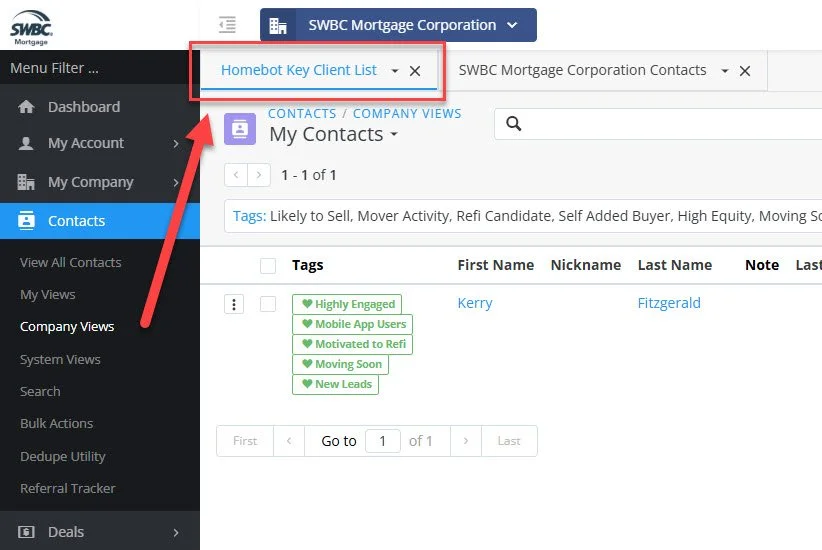
Task: Click previous page arrow in bottom pagination
Action: tap(289, 441)
